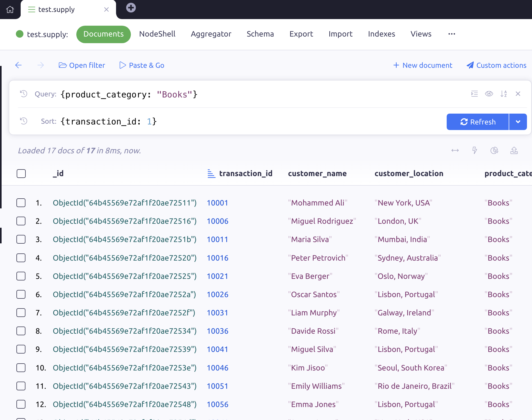Viewport: 532px width, 420px height.
Task: Click the sort history icon next to Sort
Action: click(24, 121)
